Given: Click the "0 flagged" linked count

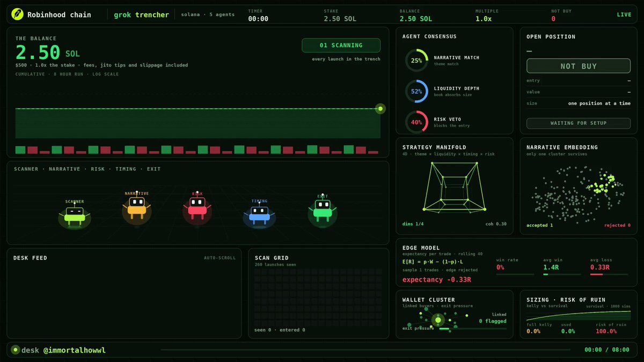Looking at the screenshot, I should point(493,321).
